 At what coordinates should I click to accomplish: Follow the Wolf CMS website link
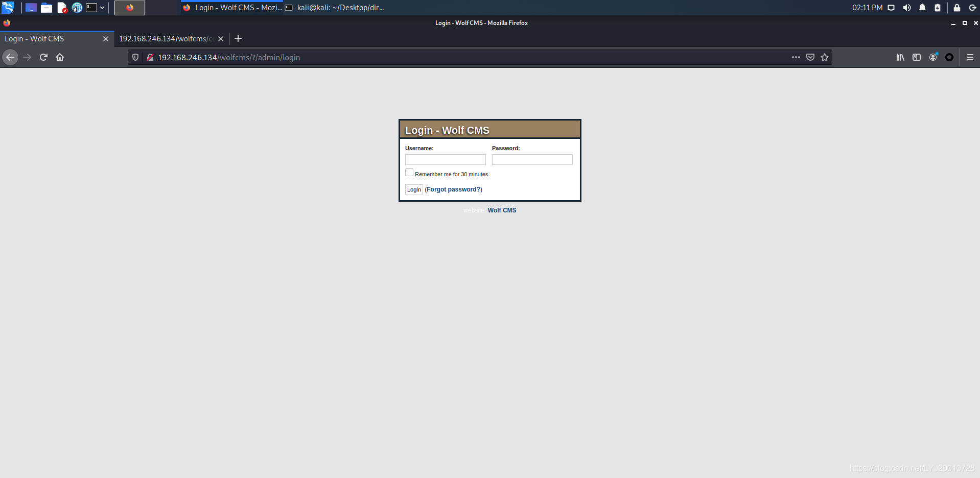(x=502, y=210)
